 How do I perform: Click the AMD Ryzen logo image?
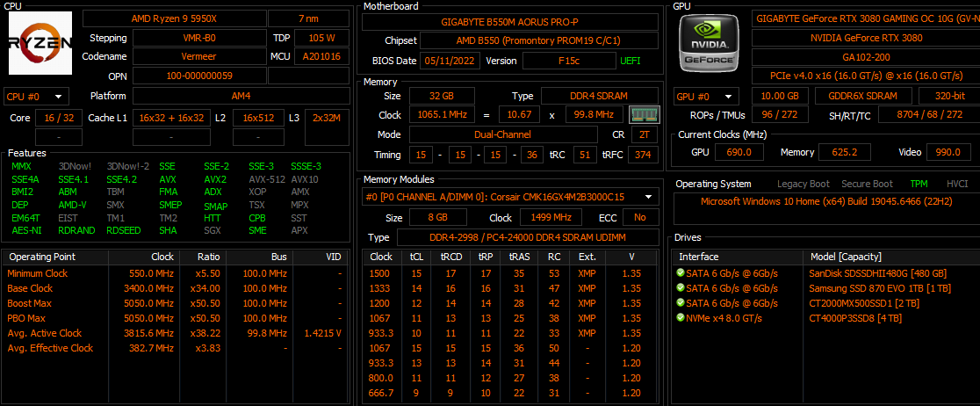(40, 43)
